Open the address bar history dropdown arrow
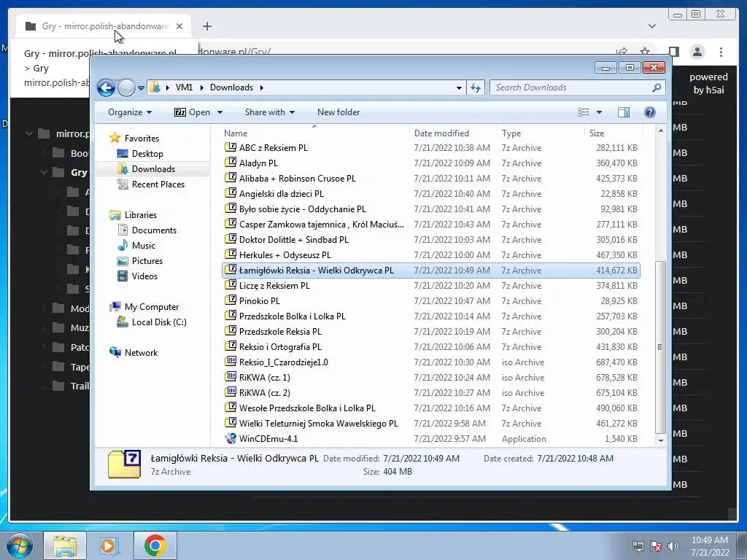This screenshot has height=560, width=747. tap(459, 88)
